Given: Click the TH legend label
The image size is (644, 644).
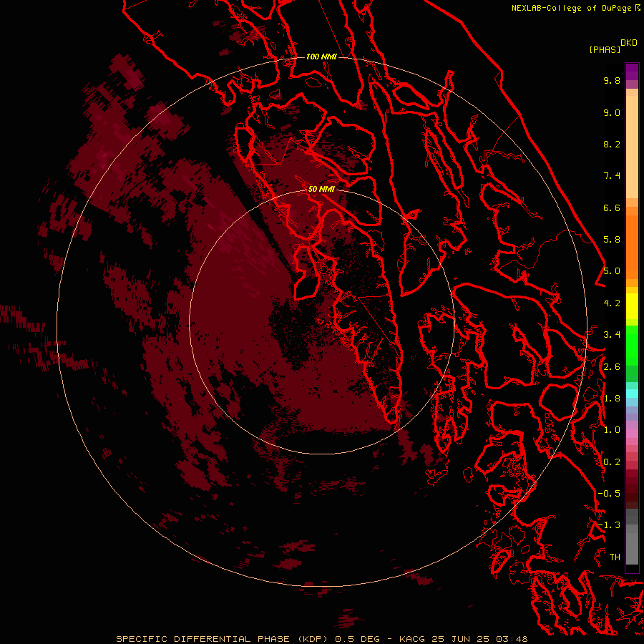Looking at the screenshot, I should (615, 557).
